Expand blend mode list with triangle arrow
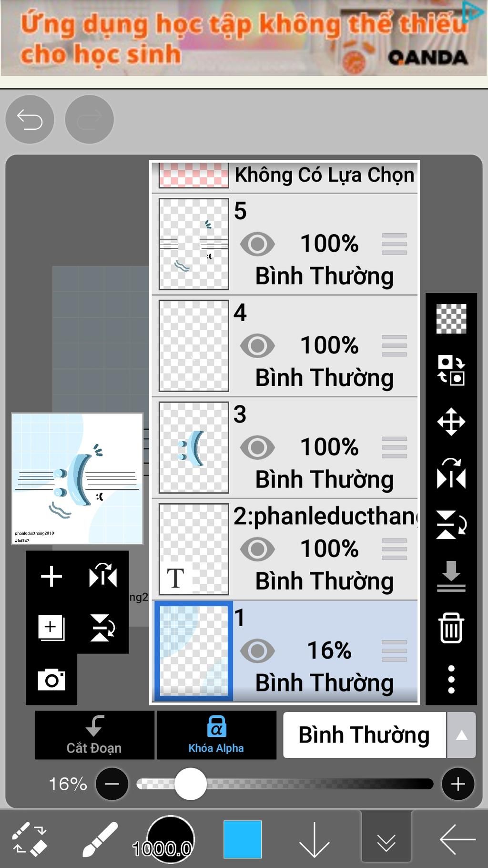 coord(461,735)
